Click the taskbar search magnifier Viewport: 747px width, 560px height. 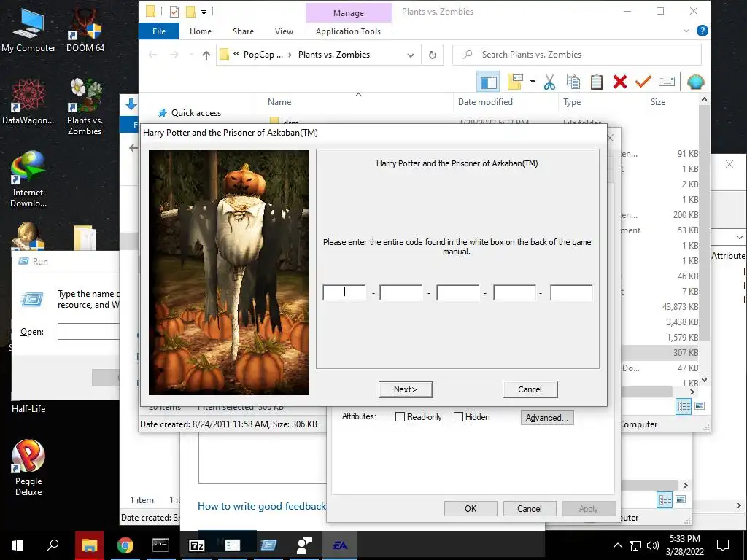(53, 545)
